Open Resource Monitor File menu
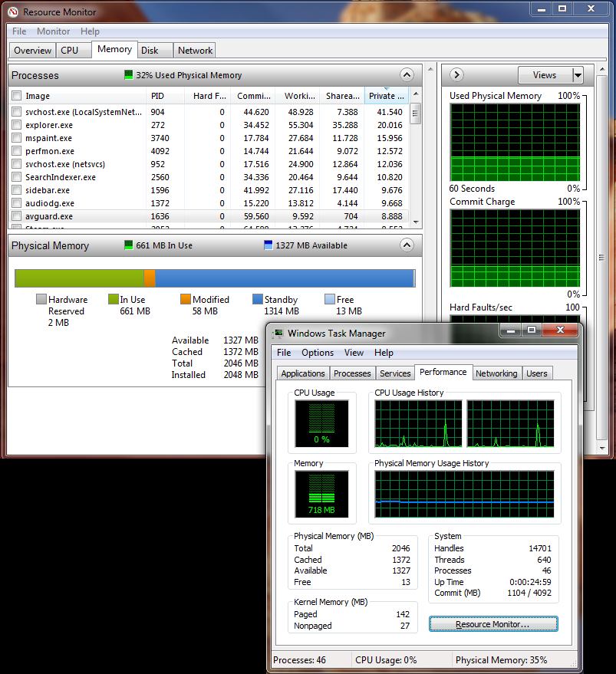The image size is (616, 674). (x=19, y=31)
